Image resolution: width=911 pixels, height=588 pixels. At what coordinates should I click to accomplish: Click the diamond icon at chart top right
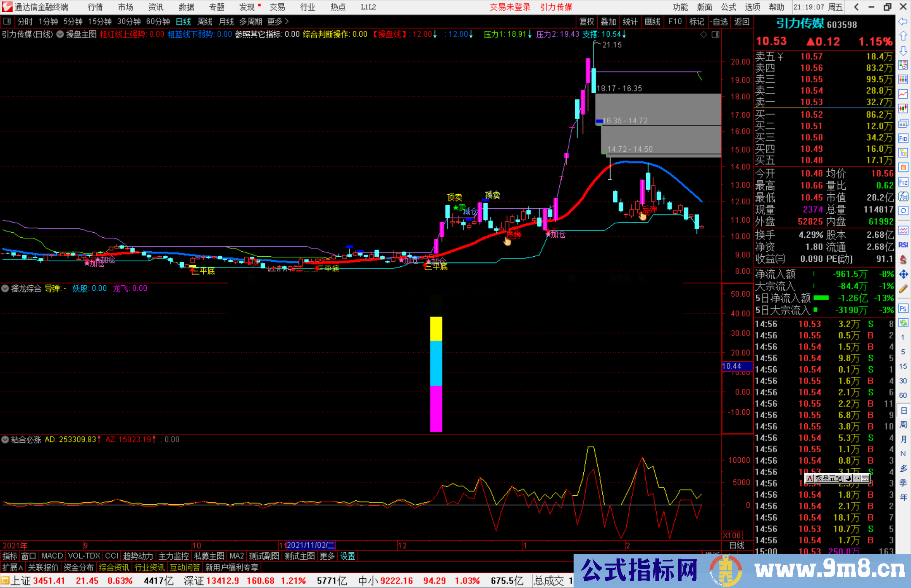click(x=703, y=35)
